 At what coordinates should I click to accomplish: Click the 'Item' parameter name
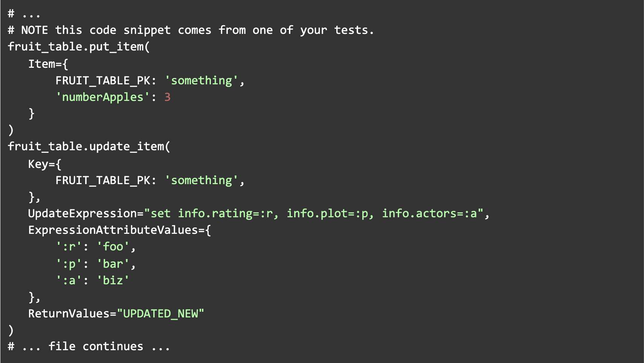point(41,64)
